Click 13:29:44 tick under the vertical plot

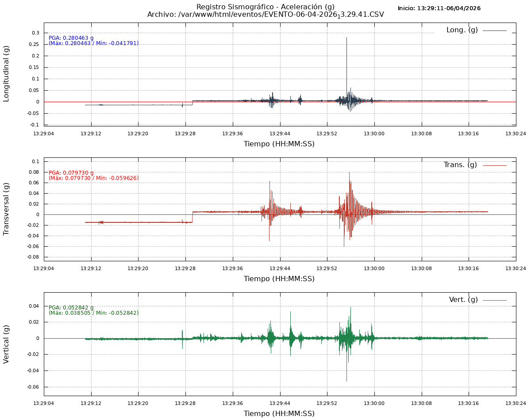(x=280, y=403)
